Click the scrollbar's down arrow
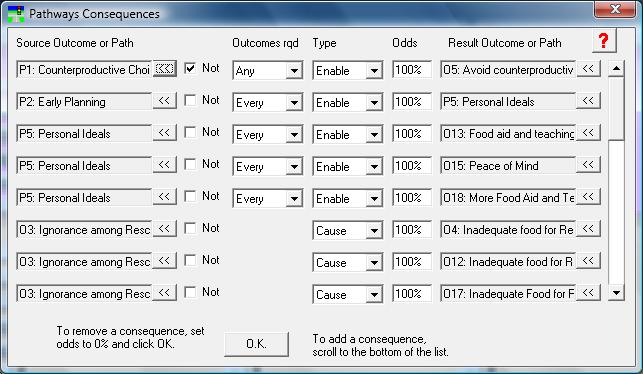Image resolution: width=643 pixels, height=374 pixels. (616, 293)
